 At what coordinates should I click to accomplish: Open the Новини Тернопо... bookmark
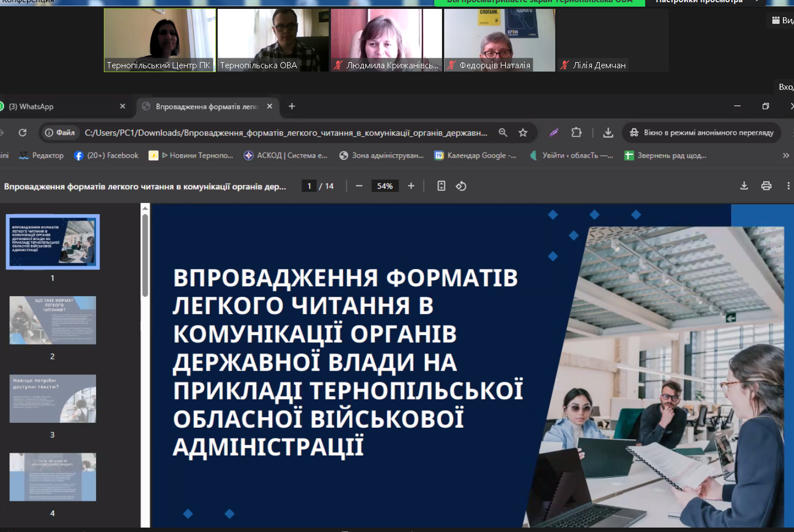tap(191, 155)
